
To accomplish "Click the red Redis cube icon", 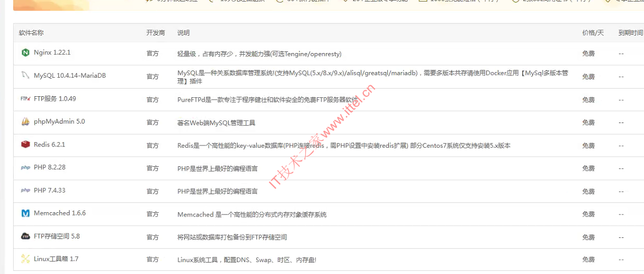I will click(26, 144).
